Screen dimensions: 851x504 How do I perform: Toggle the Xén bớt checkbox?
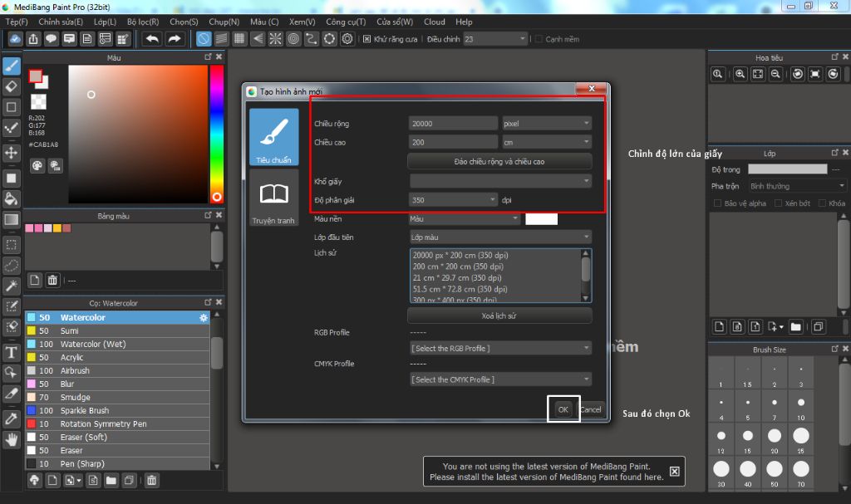(778, 203)
